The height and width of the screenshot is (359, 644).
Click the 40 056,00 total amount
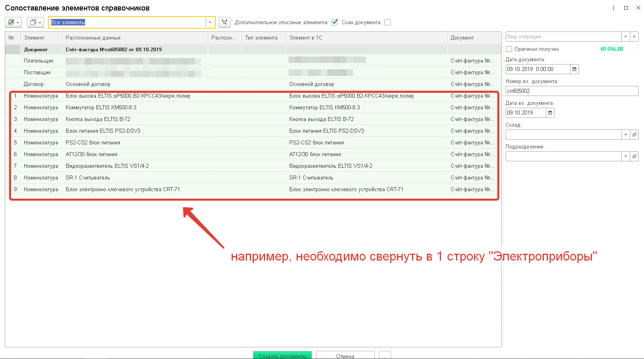point(611,49)
